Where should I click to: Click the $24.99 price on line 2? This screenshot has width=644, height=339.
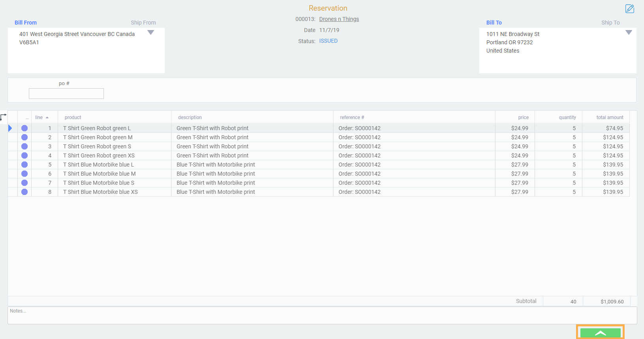point(520,137)
